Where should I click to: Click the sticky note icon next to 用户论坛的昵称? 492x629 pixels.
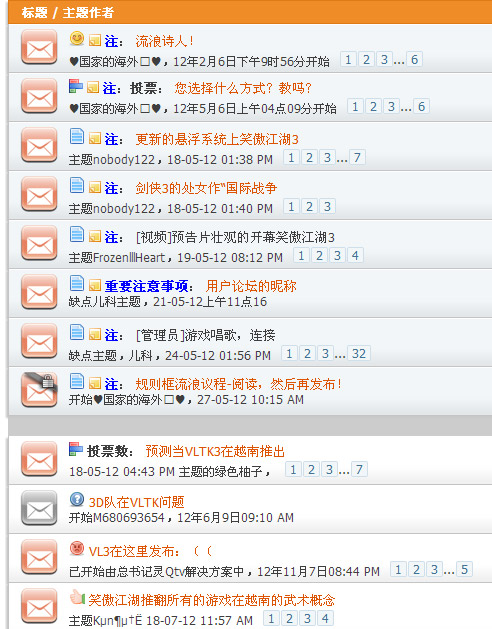tap(95, 286)
